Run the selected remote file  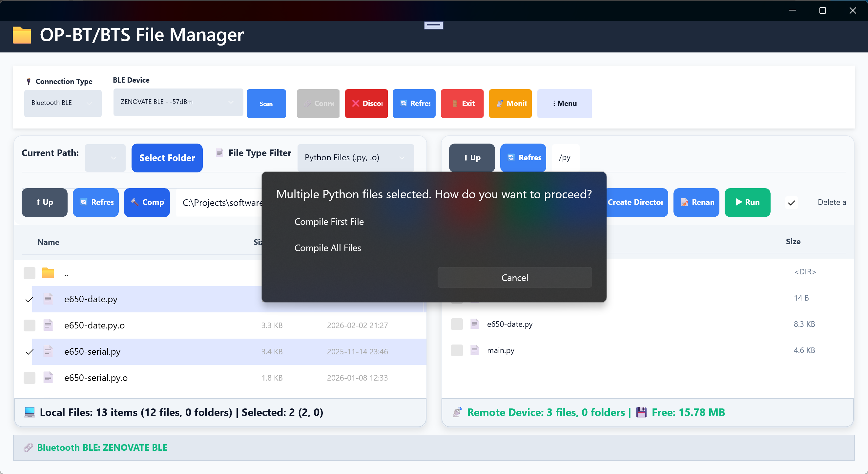pyautogui.click(x=747, y=202)
